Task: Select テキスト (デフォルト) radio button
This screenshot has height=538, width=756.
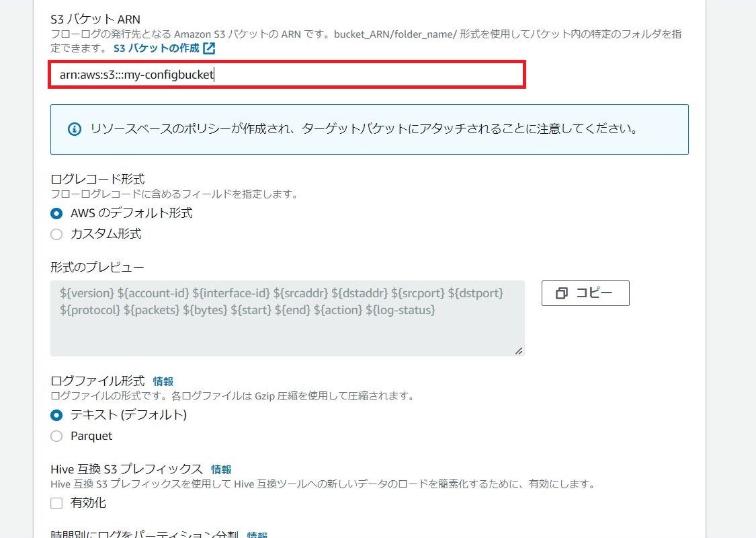Action: point(56,415)
